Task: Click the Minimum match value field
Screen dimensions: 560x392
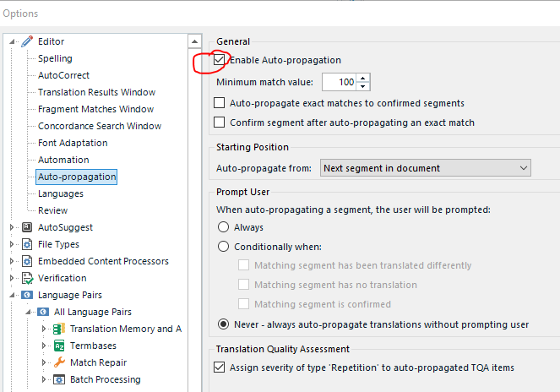Action: point(340,82)
